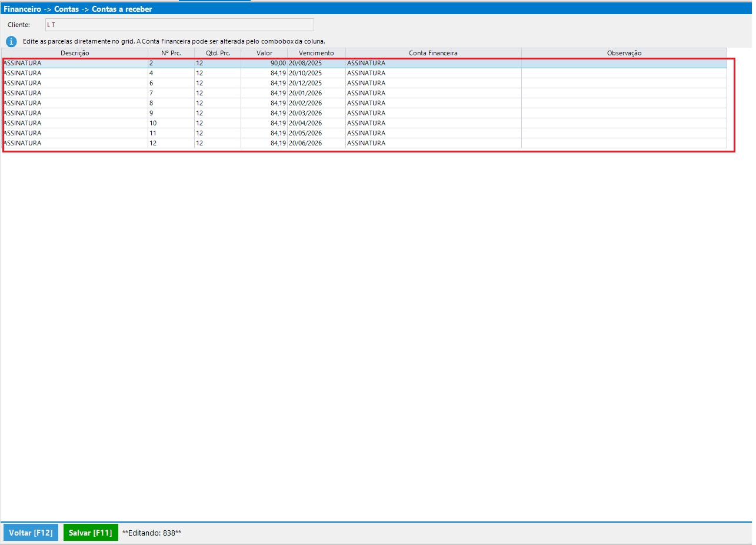Click the Qtd. Prc. column header
Image resolution: width=756 pixels, height=545 pixels.
tap(218, 53)
